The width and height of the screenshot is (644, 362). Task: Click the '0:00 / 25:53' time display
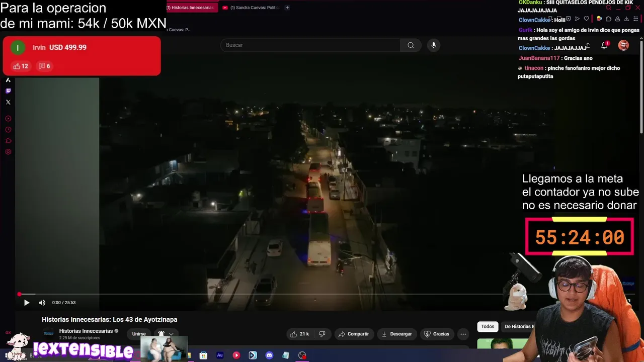point(64,303)
